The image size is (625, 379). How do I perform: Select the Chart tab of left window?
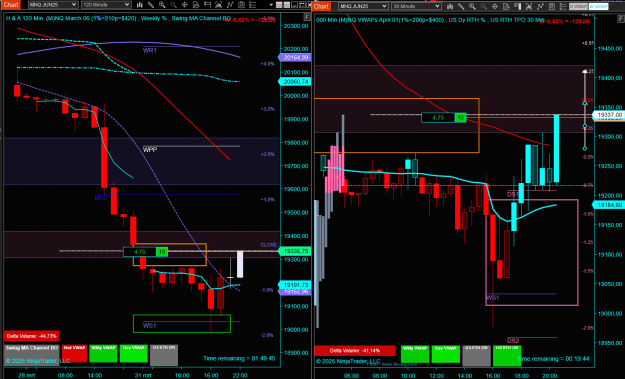[x=10, y=5]
